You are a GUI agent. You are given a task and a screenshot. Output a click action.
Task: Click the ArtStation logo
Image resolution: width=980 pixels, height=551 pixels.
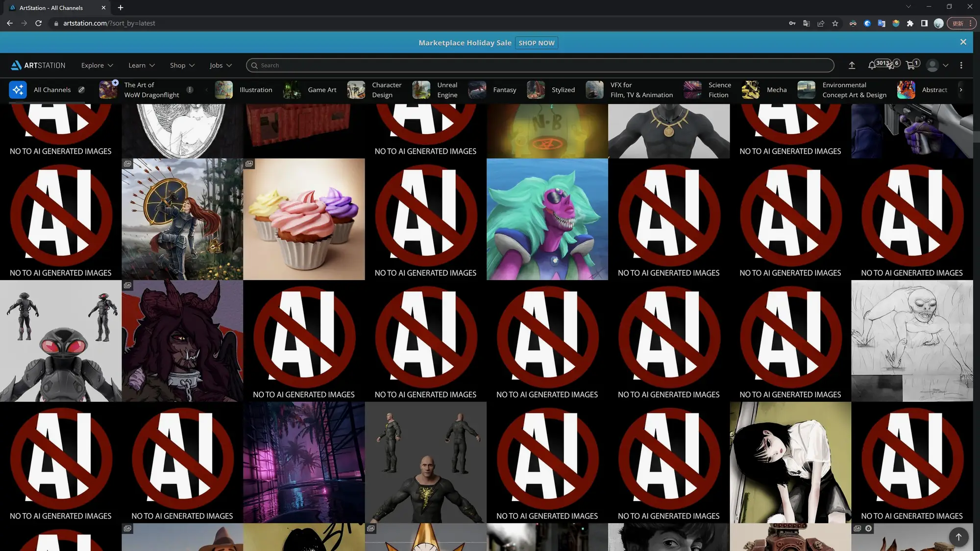pos(38,65)
